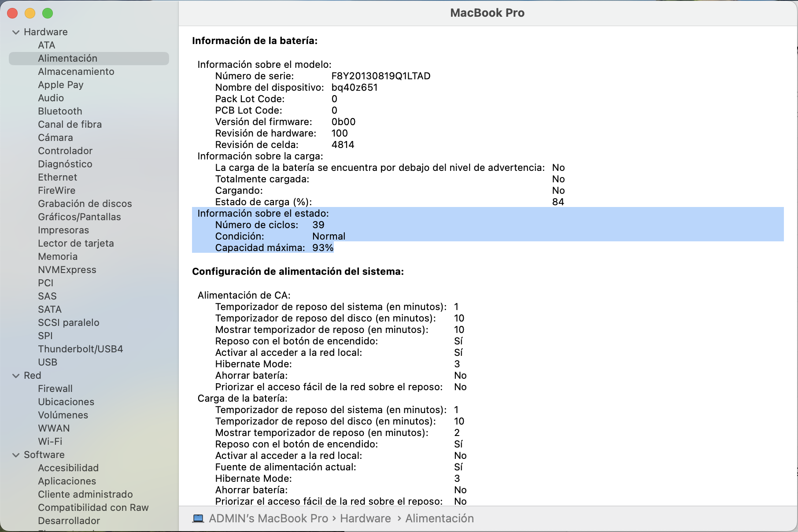Click Alimentación in the bottom path bar

(x=439, y=518)
